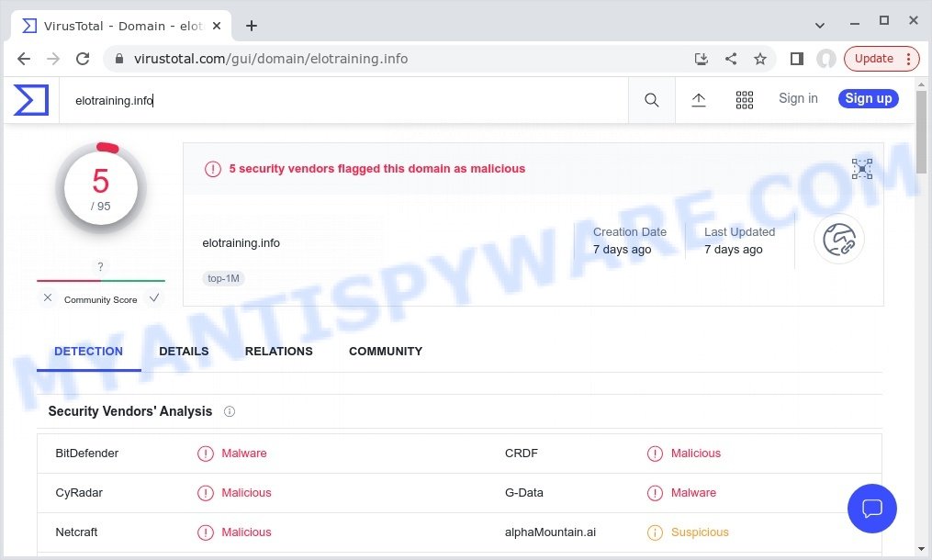
Task: Click the community score upvote check
Action: coord(154,297)
